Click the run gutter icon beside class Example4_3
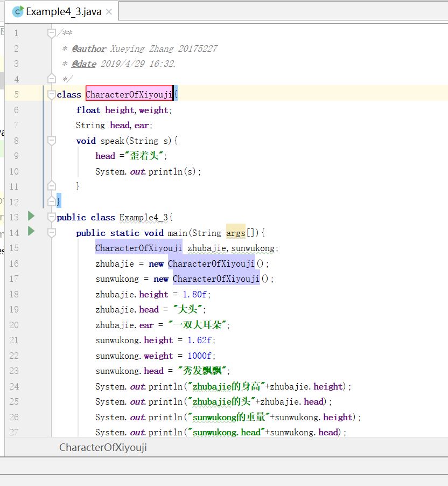The width and height of the screenshot is (448, 486). pyautogui.click(x=31, y=216)
